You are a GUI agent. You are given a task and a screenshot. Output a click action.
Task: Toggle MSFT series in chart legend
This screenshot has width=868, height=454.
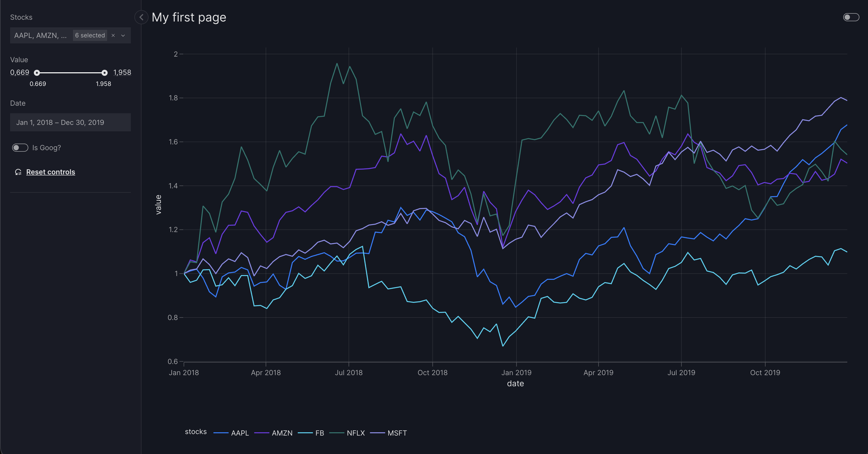[389, 433]
